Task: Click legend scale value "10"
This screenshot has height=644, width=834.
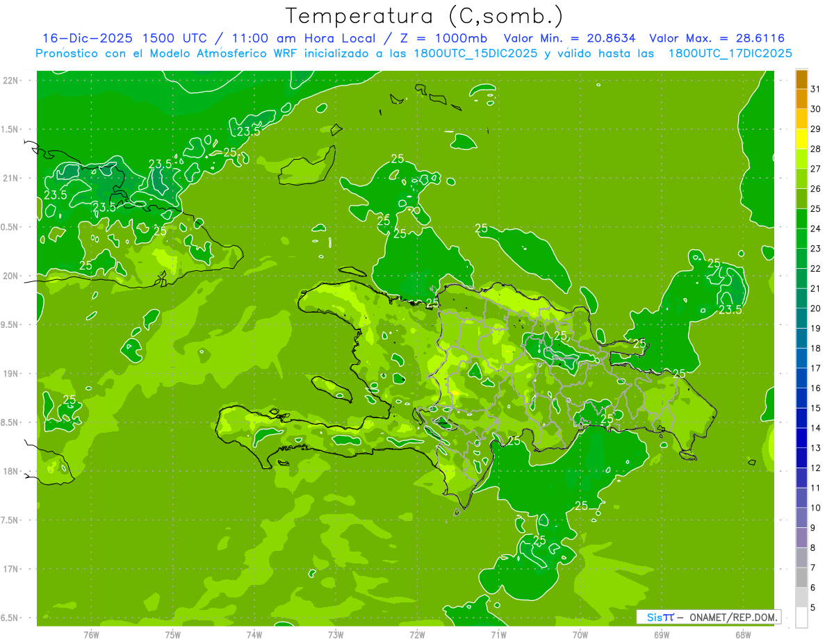Action: pos(816,508)
